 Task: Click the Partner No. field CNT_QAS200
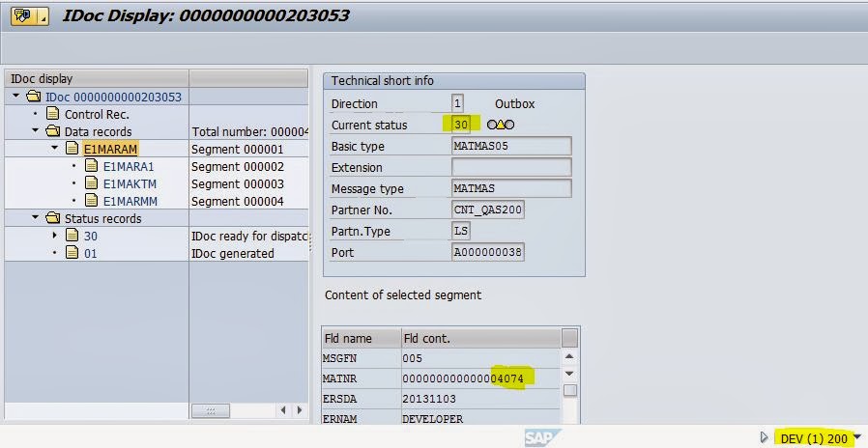click(x=488, y=210)
